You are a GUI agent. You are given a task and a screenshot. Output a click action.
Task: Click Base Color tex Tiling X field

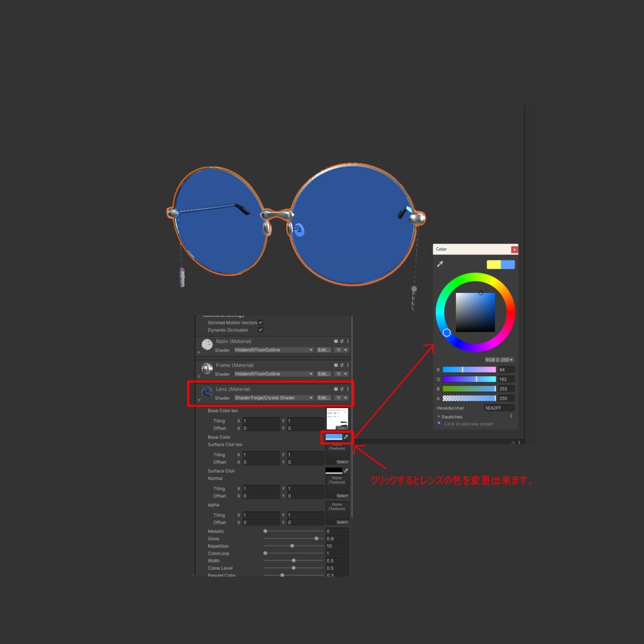coord(261,421)
